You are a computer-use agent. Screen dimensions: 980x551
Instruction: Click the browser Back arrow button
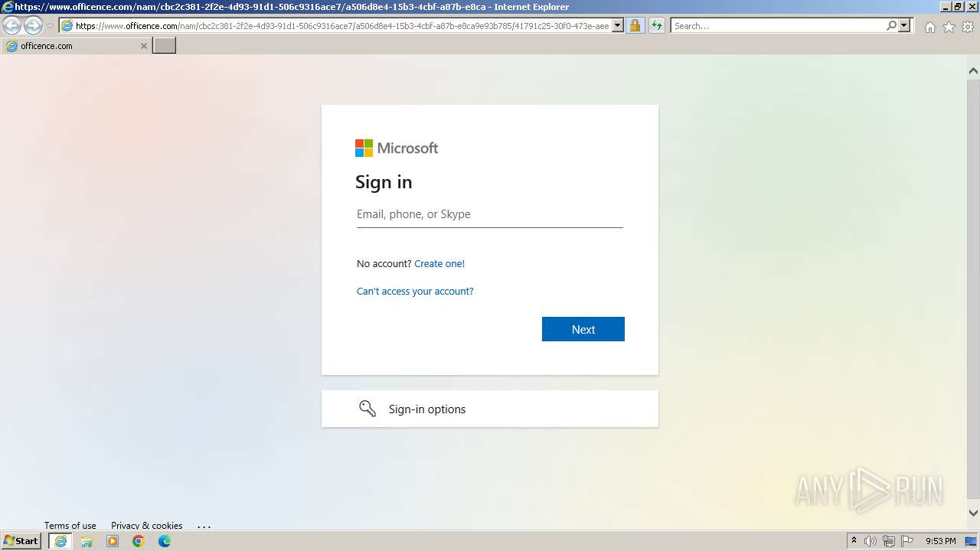point(12,26)
